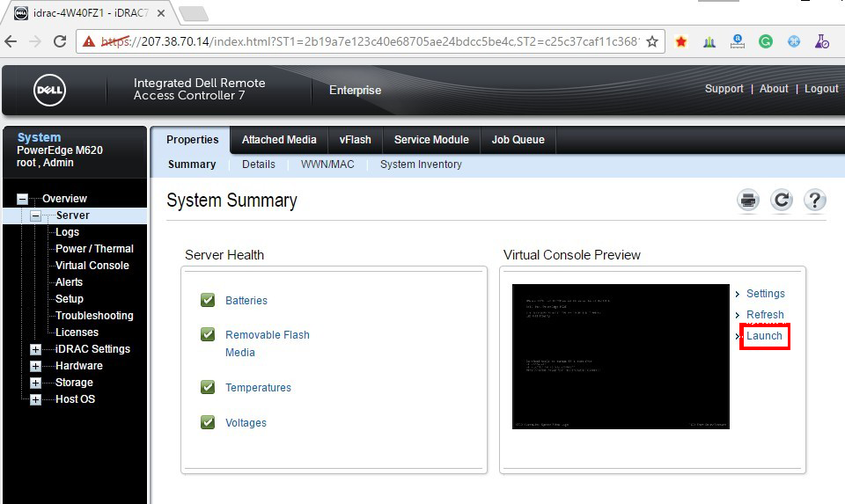Click the bar chart extension icon
The height and width of the screenshot is (504, 845).
(x=709, y=41)
